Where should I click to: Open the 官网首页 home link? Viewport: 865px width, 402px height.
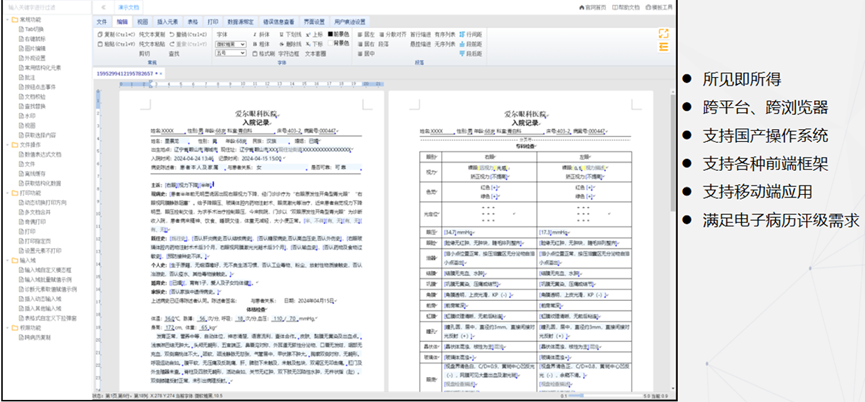[592, 8]
